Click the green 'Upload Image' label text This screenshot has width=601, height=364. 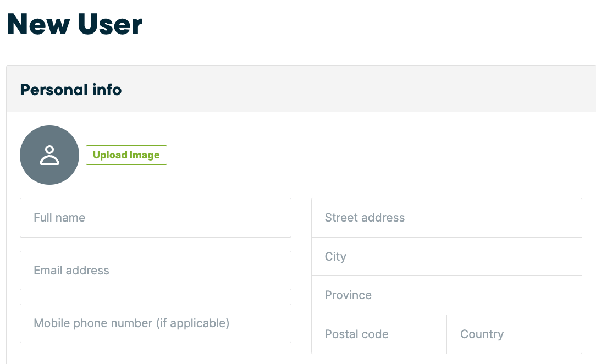126,155
